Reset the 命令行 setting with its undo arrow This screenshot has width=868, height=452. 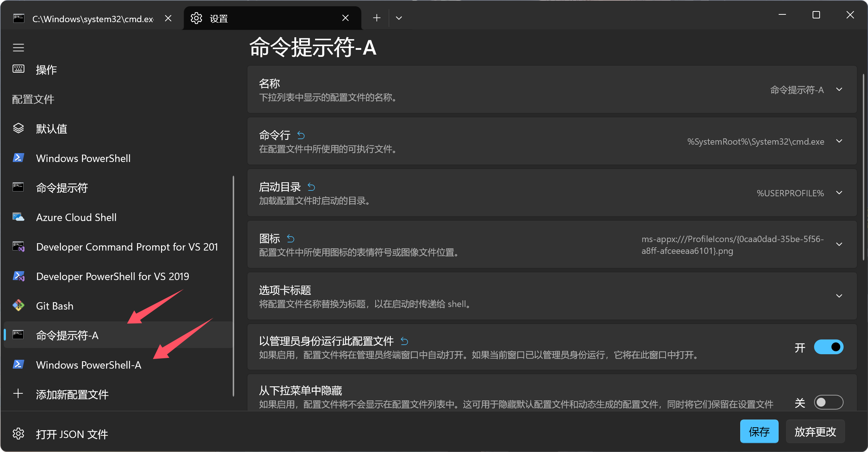point(301,135)
